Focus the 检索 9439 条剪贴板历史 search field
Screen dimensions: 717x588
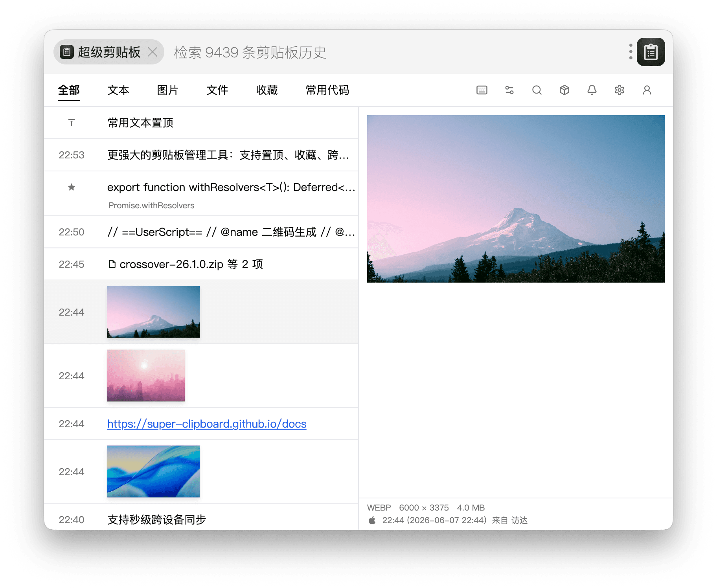[x=397, y=52]
